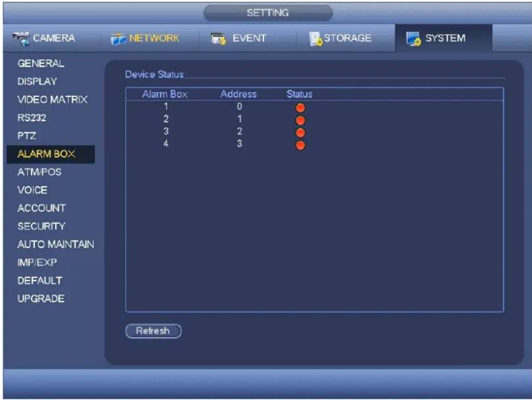Select RS232 in sidebar
The height and width of the screenshot is (400, 532).
(32, 118)
